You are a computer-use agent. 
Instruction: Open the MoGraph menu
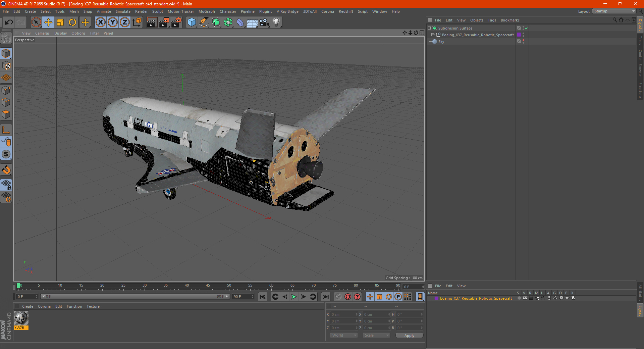click(207, 11)
